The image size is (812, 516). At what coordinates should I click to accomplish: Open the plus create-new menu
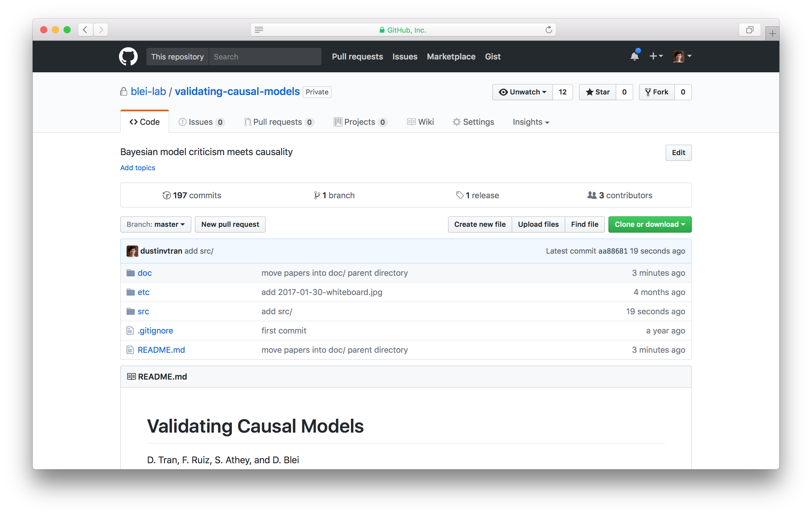pyautogui.click(x=656, y=56)
